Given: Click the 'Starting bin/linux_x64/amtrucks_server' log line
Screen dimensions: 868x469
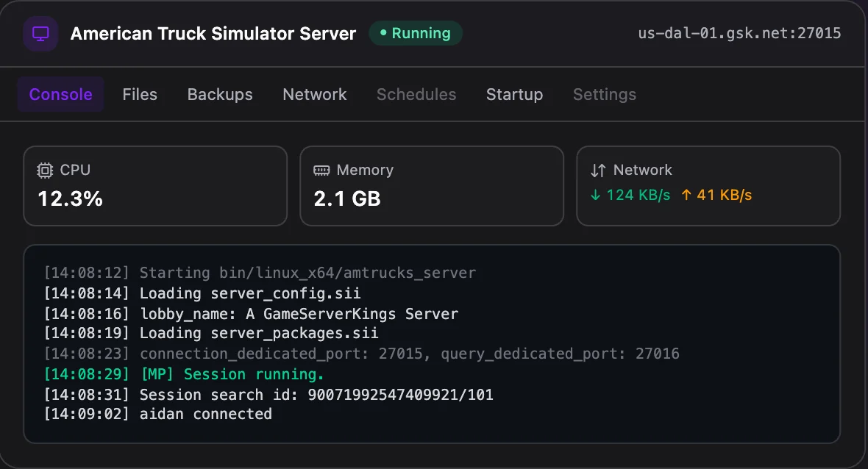Looking at the screenshot, I should pyautogui.click(x=260, y=273).
